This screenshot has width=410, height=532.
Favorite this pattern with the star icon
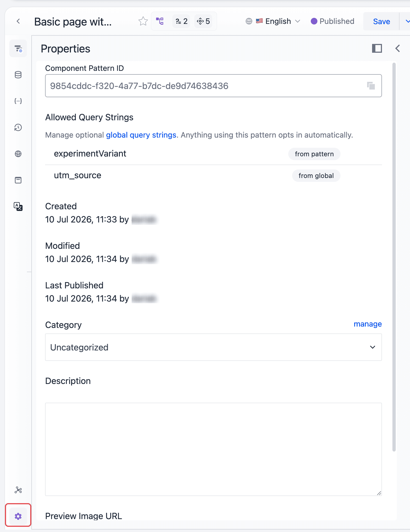[143, 21]
